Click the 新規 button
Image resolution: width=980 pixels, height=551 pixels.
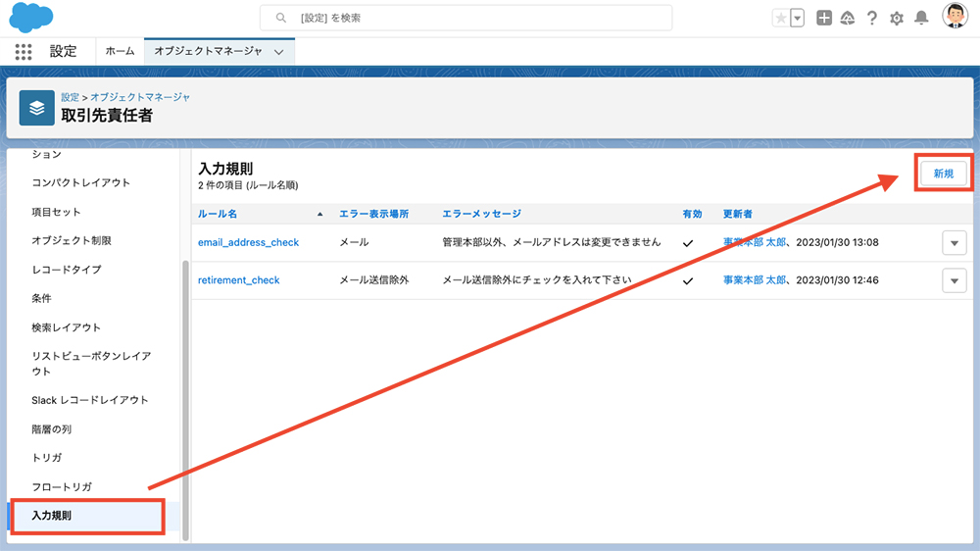[x=943, y=174]
